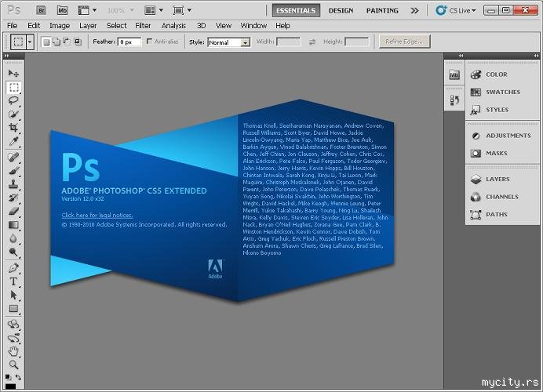Show more workspaces via double-arrow chevron
543x392 pixels.
(x=414, y=11)
